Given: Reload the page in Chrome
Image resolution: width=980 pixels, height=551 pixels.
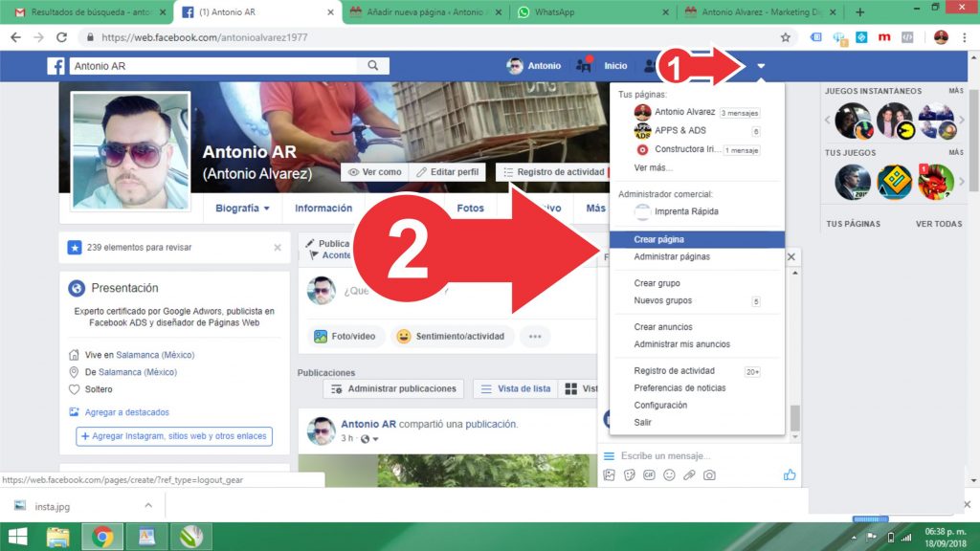Looking at the screenshot, I should (61, 37).
